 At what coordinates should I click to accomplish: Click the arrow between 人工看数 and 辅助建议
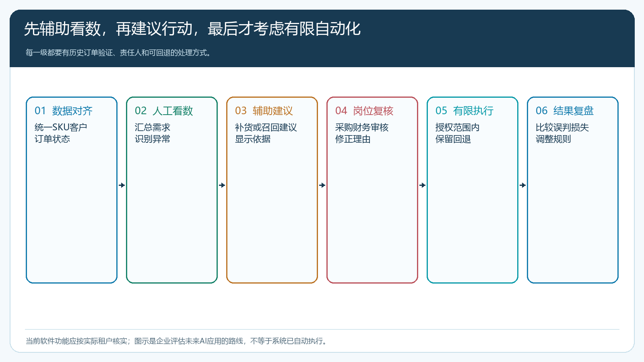coord(222,185)
